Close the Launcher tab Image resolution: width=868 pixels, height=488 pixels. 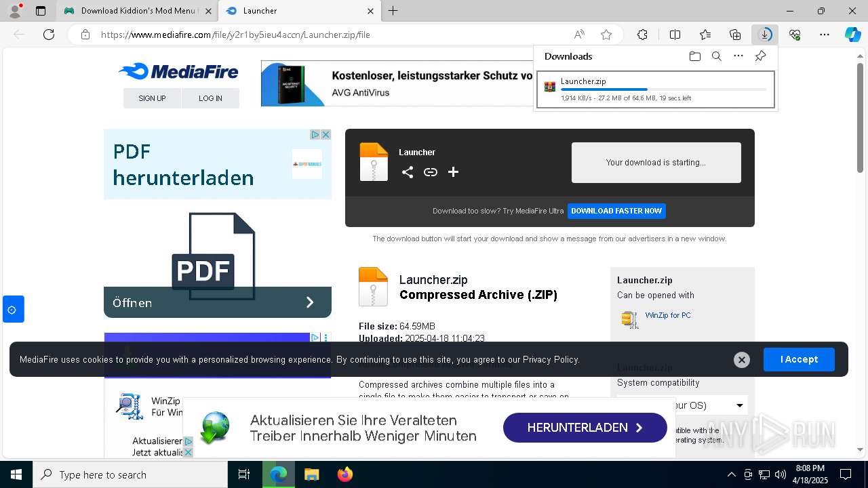[370, 11]
